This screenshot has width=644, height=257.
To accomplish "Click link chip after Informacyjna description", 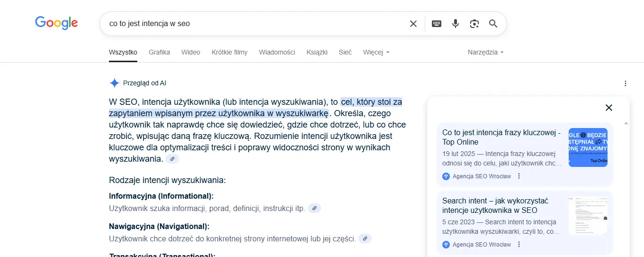I will tap(314, 208).
